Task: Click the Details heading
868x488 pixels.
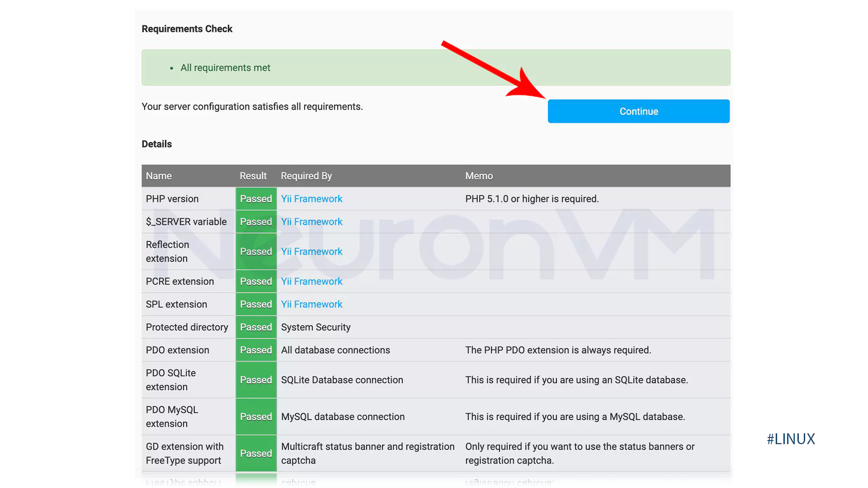Action: [156, 144]
